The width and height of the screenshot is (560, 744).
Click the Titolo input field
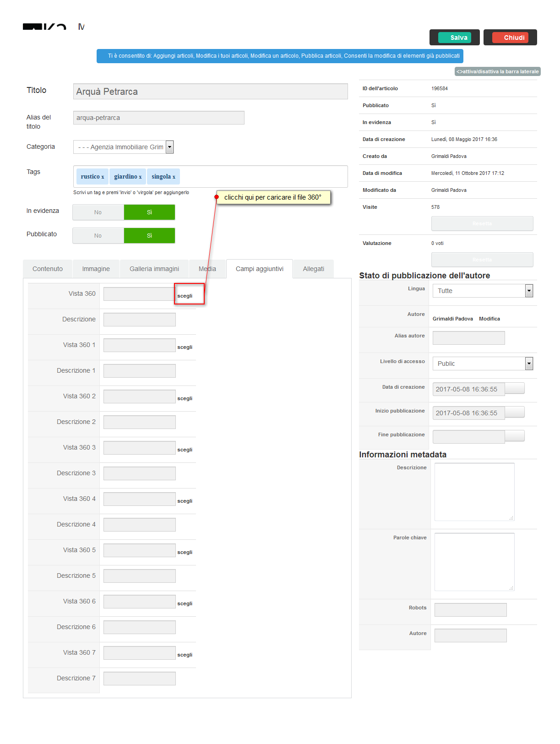pyautogui.click(x=211, y=92)
